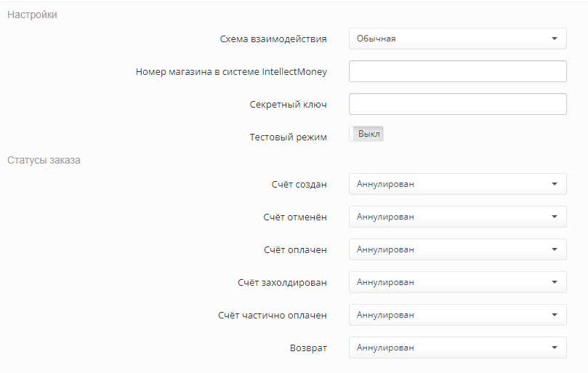Expand the Счёт создан status dropdown

point(457,184)
